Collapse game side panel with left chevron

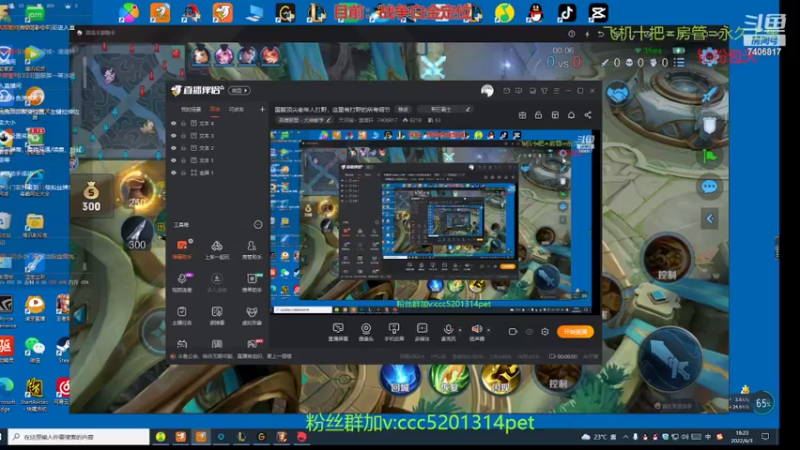point(710,219)
